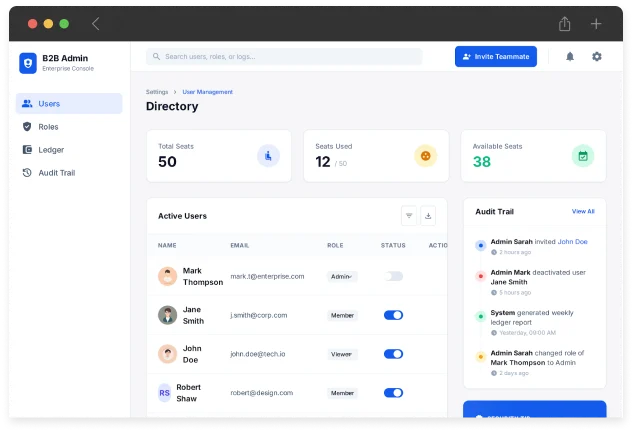
Task: Click View All in Audit Trail
Action: [x=583, y=212]
